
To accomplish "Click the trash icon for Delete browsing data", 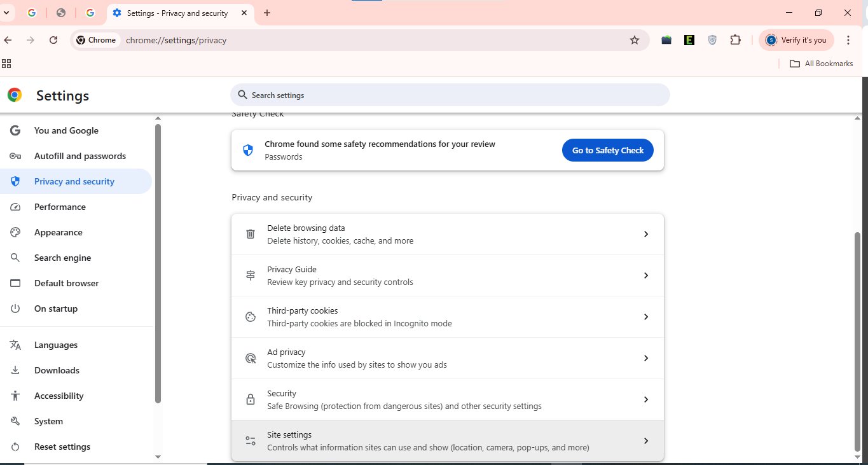I will (251, 234).
